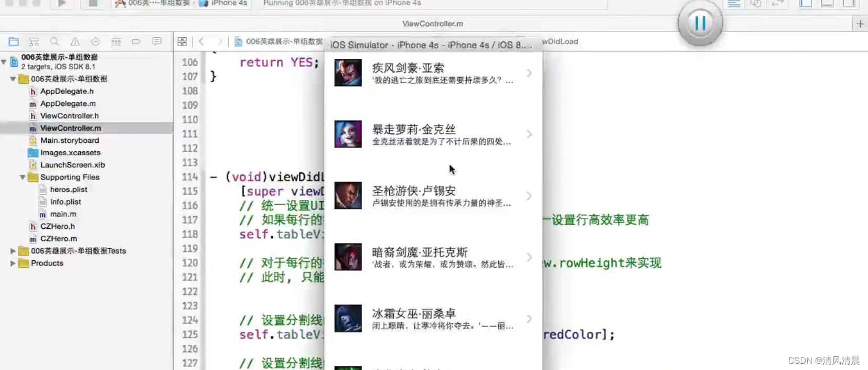Viewport: 868px width, 370px height.
Task: Open LaunchScreen.xib file
Action: 72,165
